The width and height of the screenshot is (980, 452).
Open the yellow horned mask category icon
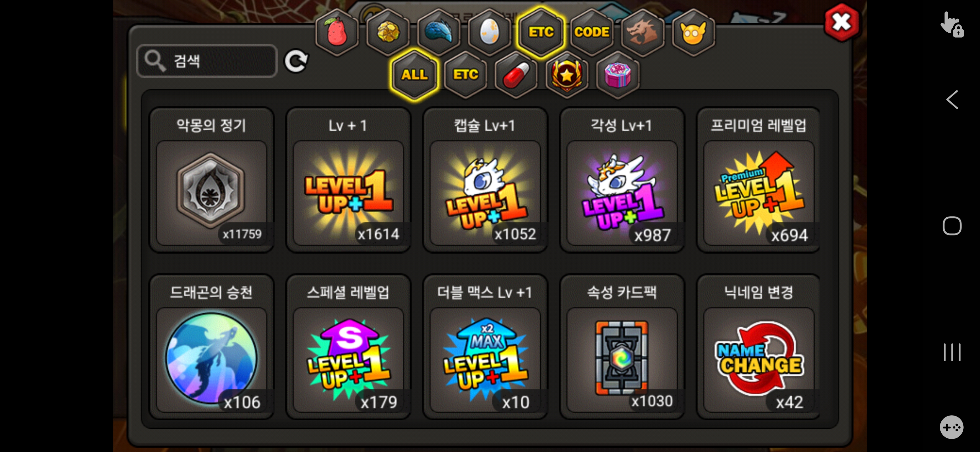[x=693, y=32]
